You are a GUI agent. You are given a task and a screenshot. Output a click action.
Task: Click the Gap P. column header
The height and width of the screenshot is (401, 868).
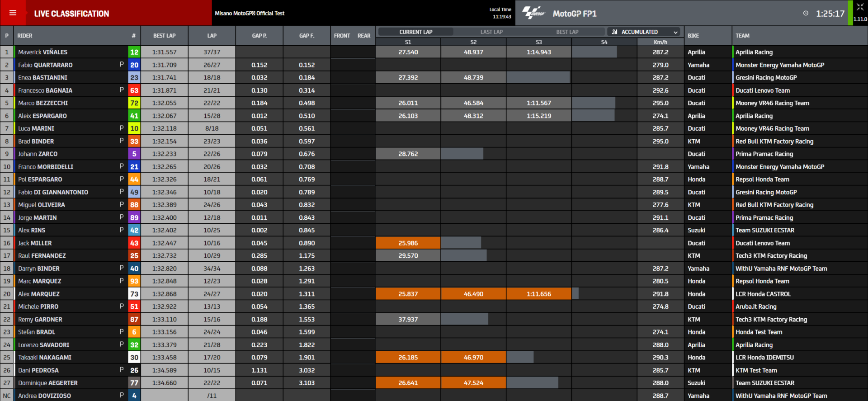(x=259, y=36)
